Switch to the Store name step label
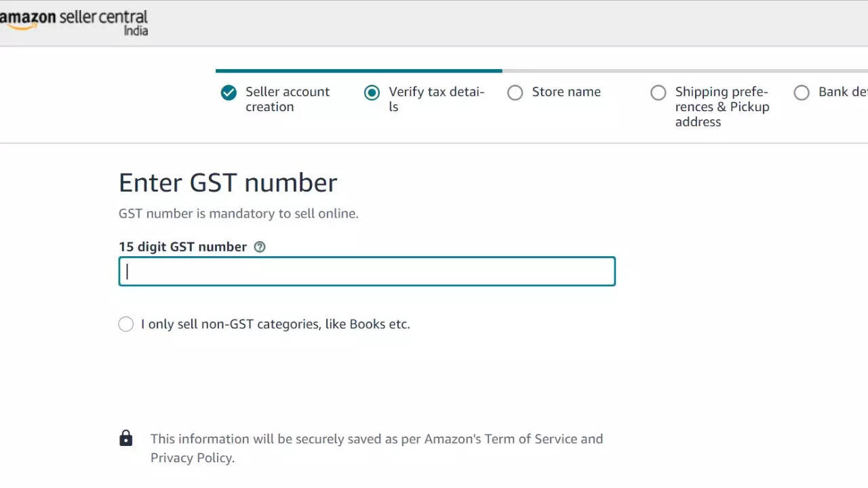 coord(566,91)
